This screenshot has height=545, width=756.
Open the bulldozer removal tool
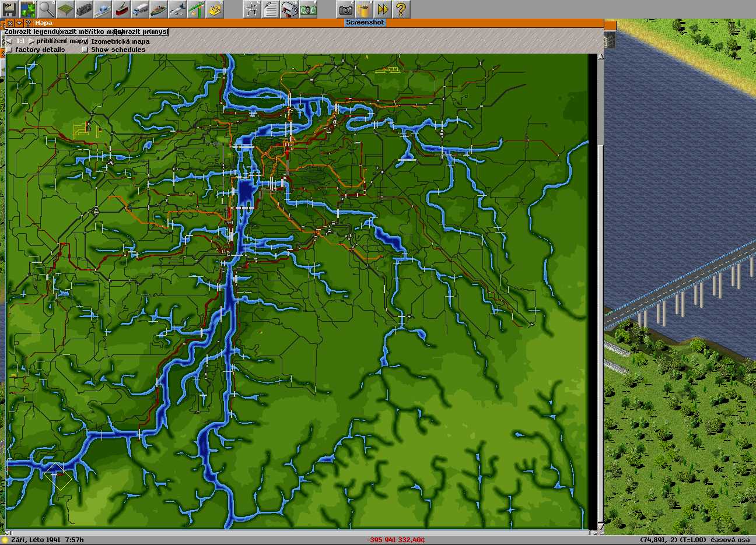coord(215,9)
